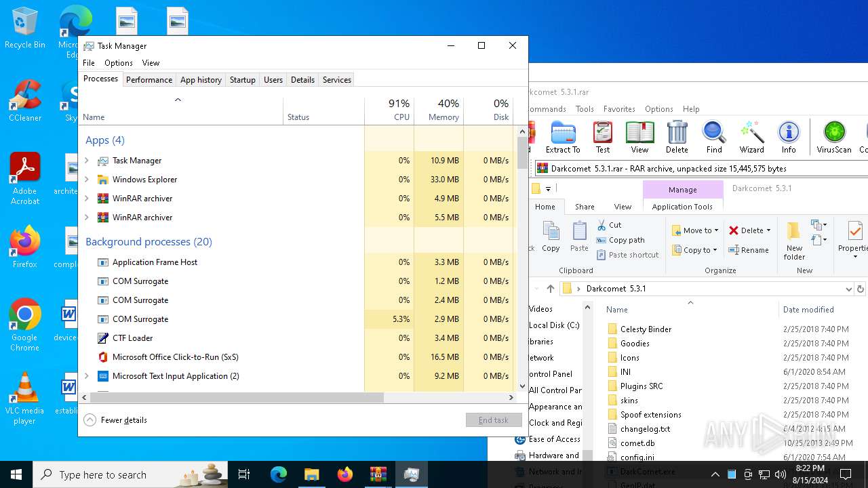The image size is (868, 488).
Task: Open Firefox desktop shortcut
Action: point(25,248)
